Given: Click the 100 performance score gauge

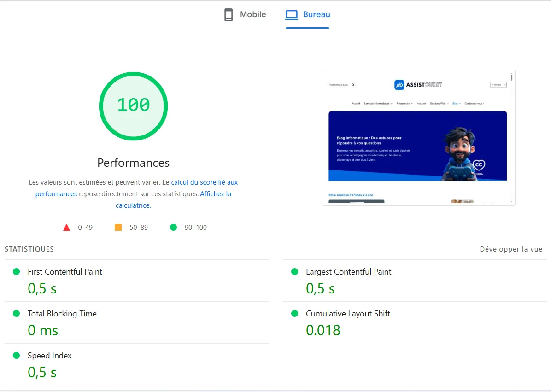Looking at the screenshot, I should click(134, 106).
